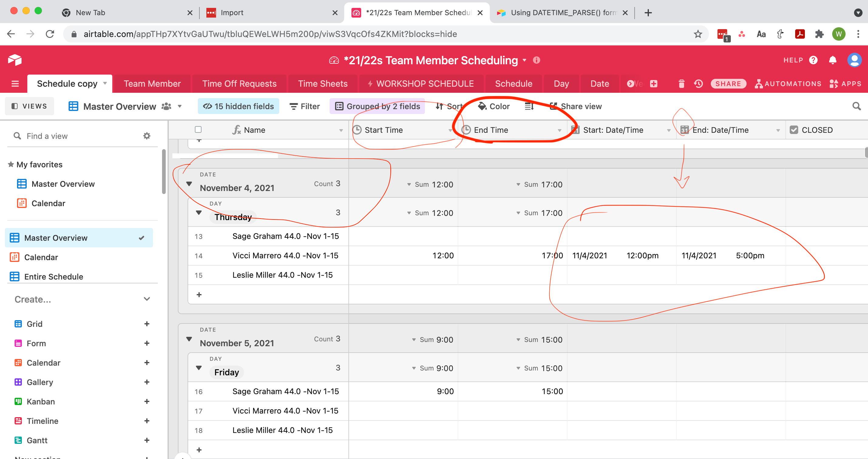Image resolution: width=868 pixels, height=459 pixels.
Task: Open the Chrome three-dot menu
Action: pyautogui.click(x=858, y=34)
